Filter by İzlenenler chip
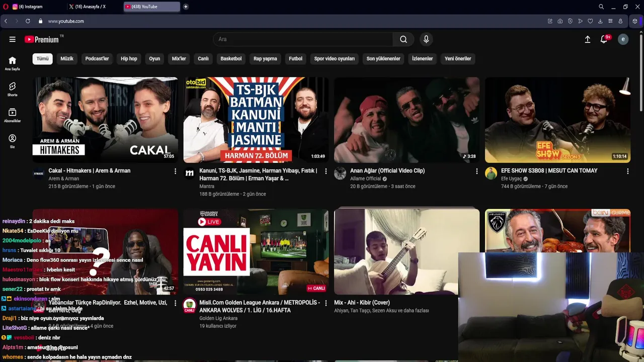 423,59
